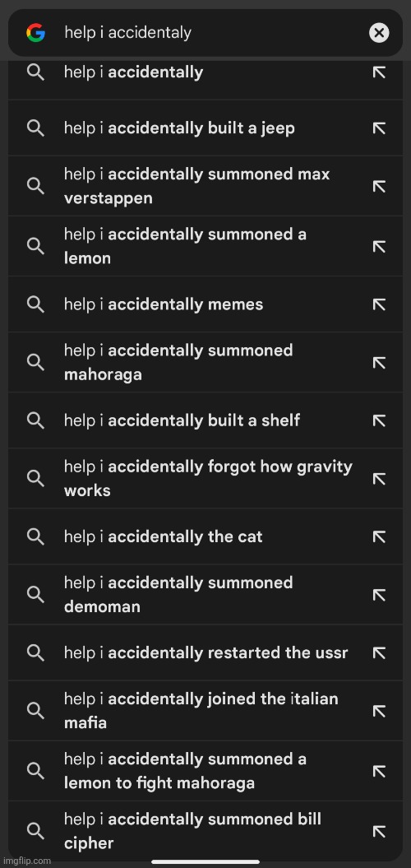The height and width of the screenshot is (868, 411).
Task: Fill query arrow for 'restarted the ussr'
Action: [x=379, y=653]
